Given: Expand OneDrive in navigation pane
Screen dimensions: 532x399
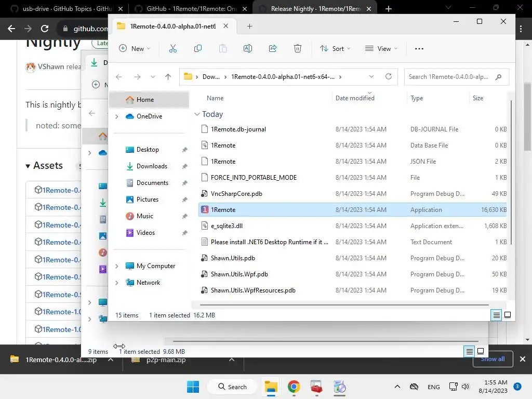Looking at the screenshot, I should tap(117, 116).
